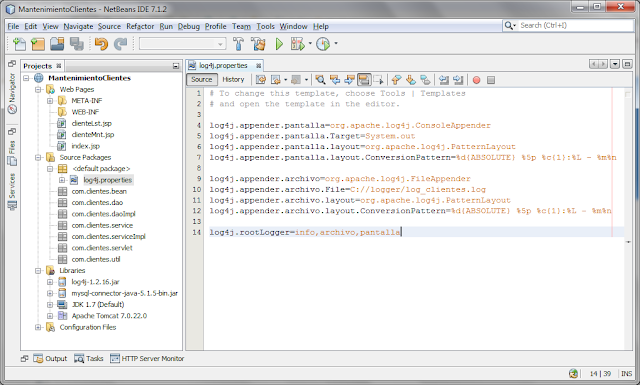This screenshot has height=385, width=640.
Task: Open the Output window
Action: [50, 358]
